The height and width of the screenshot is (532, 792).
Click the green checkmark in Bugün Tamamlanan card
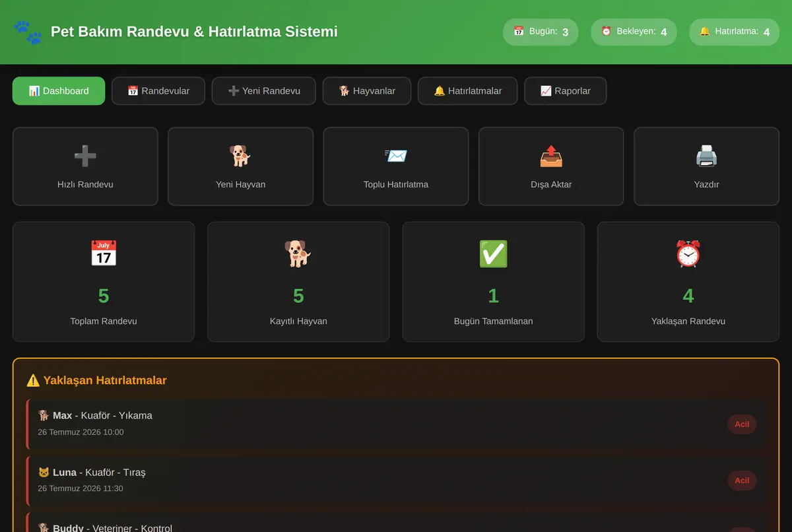pos(494,253)
